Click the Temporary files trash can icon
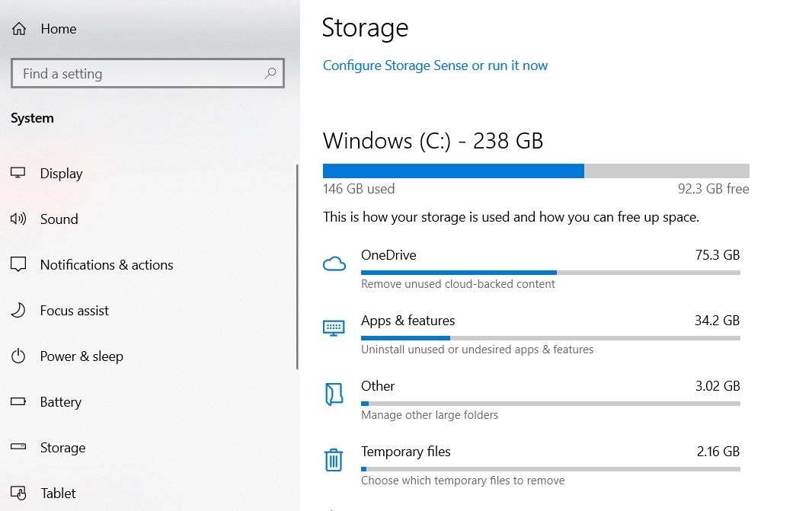The image size is (812, 511). tap(334, 460)
